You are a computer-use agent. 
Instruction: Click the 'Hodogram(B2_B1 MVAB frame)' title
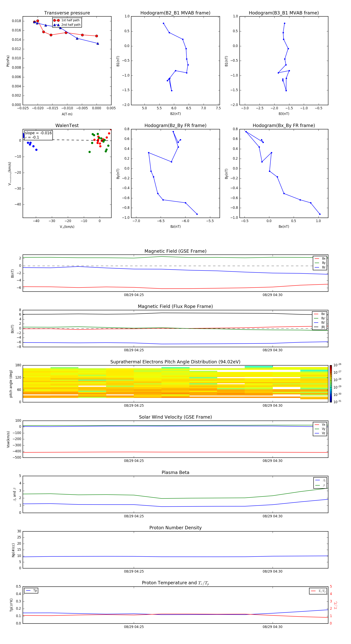[x=175, y=13]
